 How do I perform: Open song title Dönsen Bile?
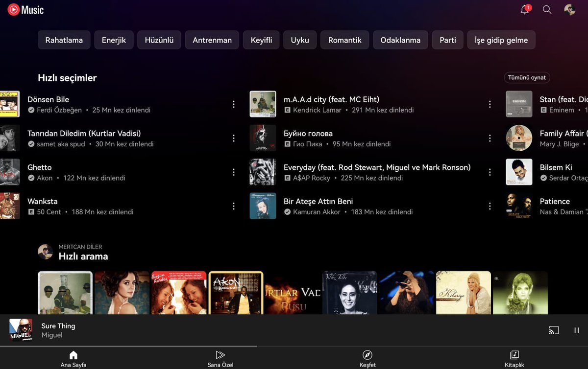tap(48, 99)
